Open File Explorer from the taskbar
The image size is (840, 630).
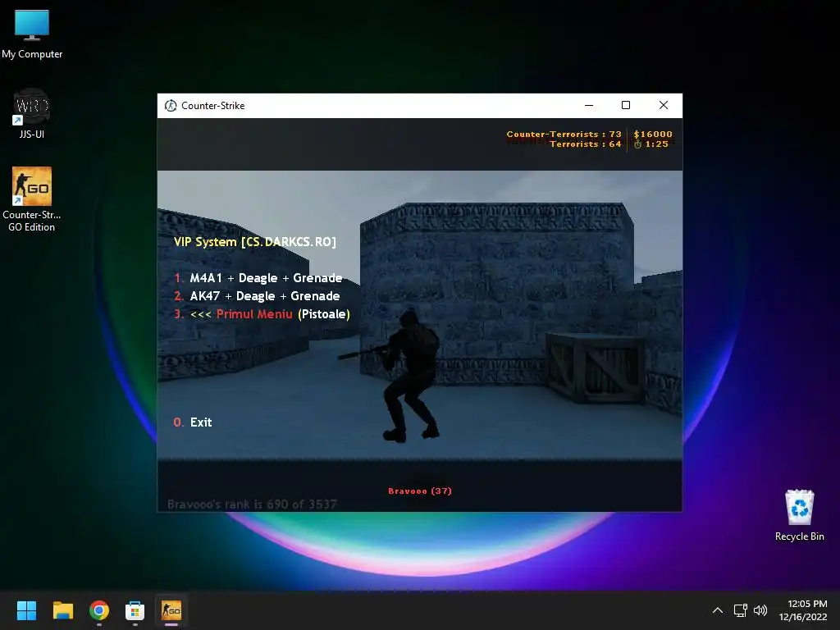coord(62,610)
